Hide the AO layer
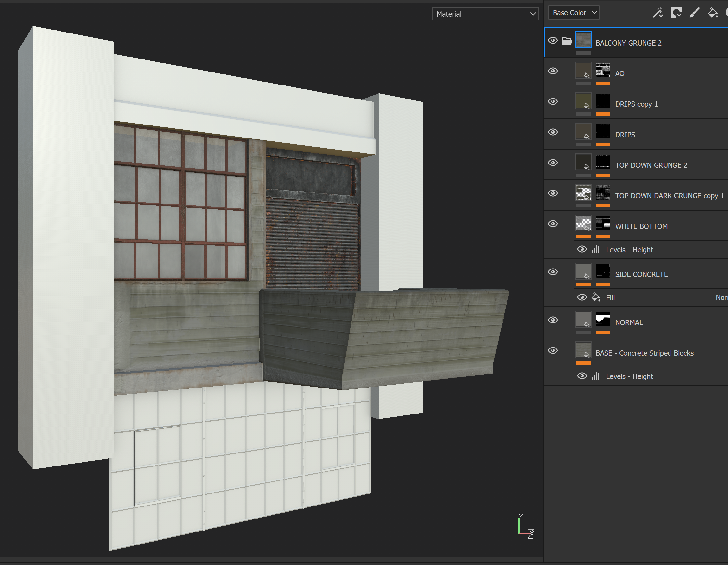Screen dimensions: 728x565 (553, 71)
